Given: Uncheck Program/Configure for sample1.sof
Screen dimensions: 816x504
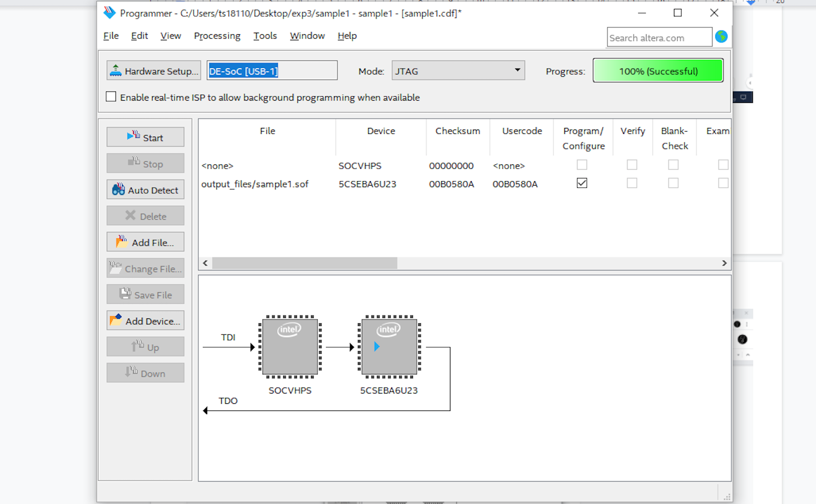Looking at the screenshot, I should click(x=582, y=183).
